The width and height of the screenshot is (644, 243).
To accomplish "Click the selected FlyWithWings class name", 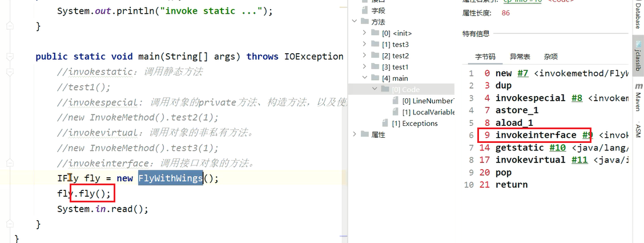I will [x=171, y=178].
